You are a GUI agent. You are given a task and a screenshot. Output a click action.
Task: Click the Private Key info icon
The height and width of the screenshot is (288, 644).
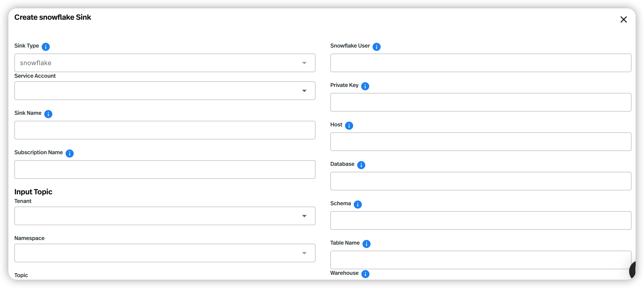(365, 86)
